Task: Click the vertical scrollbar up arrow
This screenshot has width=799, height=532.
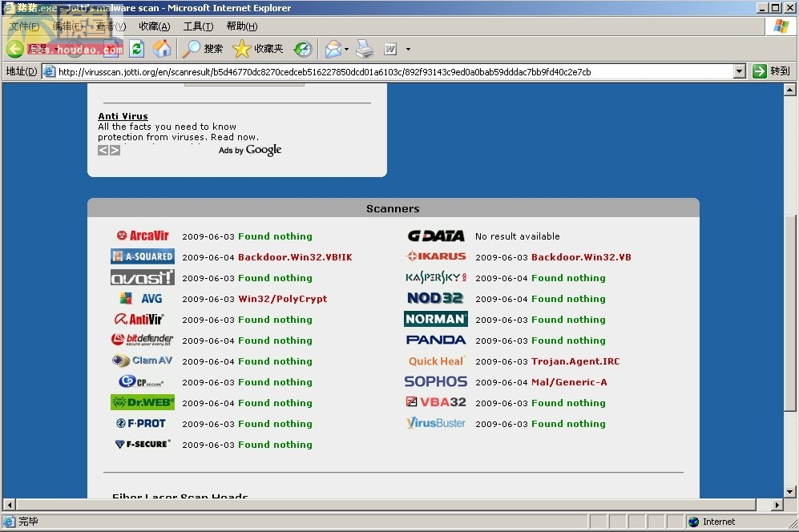Action: click(790, 90)
